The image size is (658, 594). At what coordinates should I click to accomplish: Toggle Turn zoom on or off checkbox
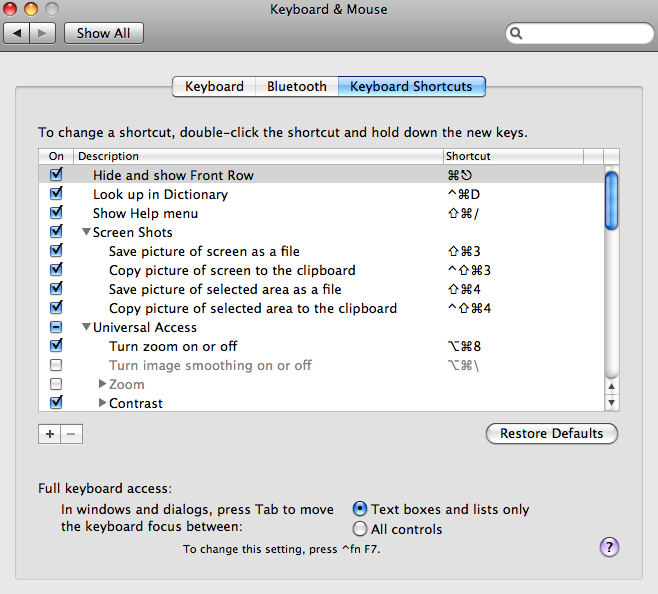pos(56,345)
